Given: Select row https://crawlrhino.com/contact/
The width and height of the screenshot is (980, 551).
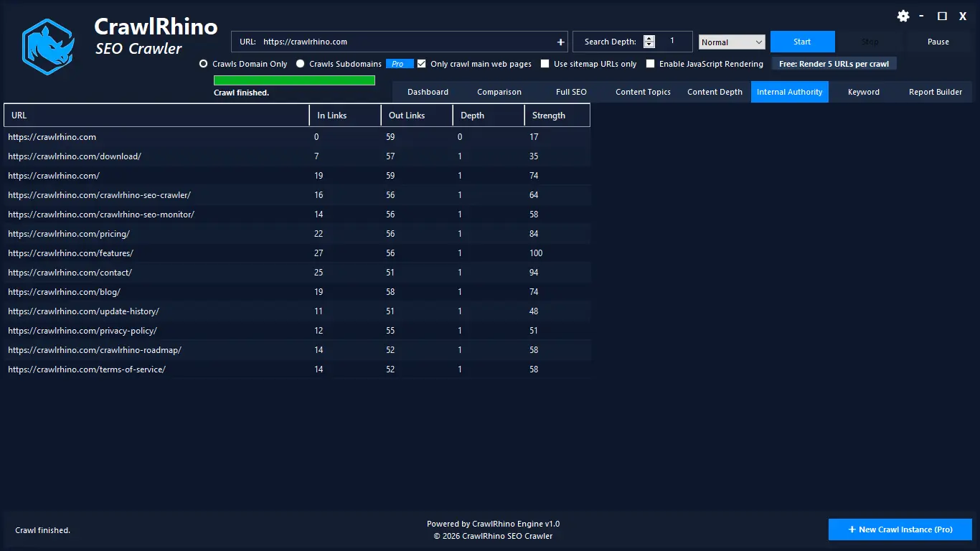Looking at the screenshot, I should pyautogui.click(x=297, y=273).
